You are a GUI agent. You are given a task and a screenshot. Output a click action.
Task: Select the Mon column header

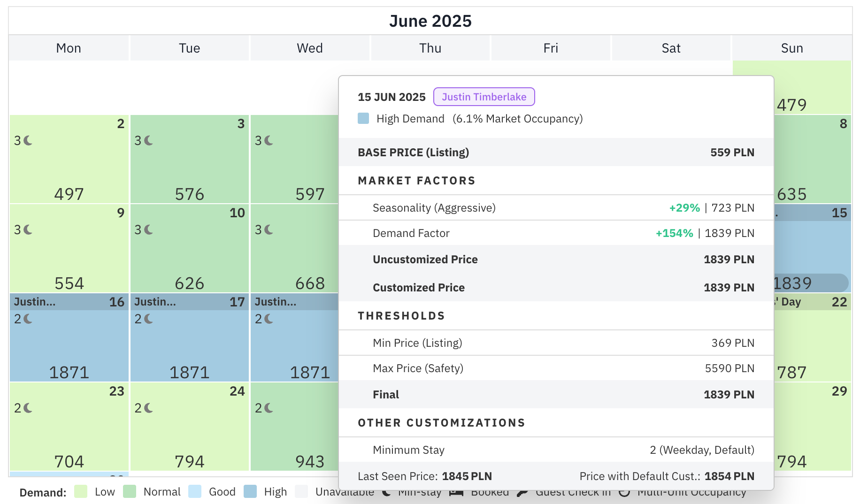point(69,48)
